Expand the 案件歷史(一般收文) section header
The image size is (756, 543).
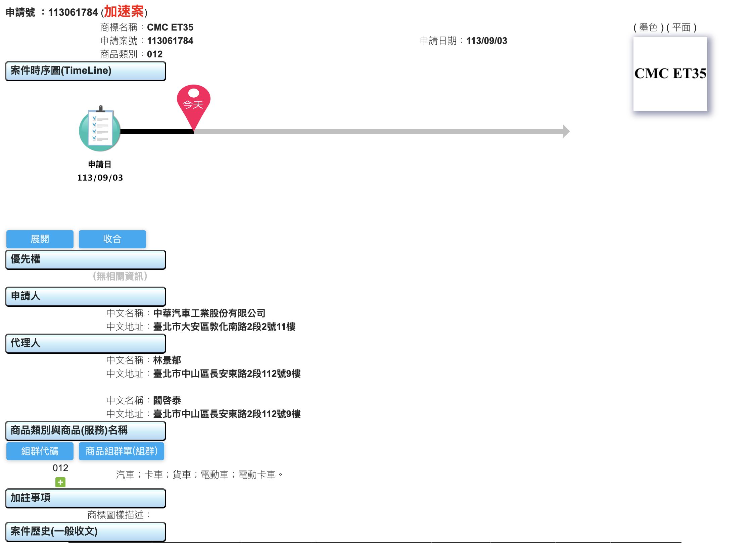(86, 532)
